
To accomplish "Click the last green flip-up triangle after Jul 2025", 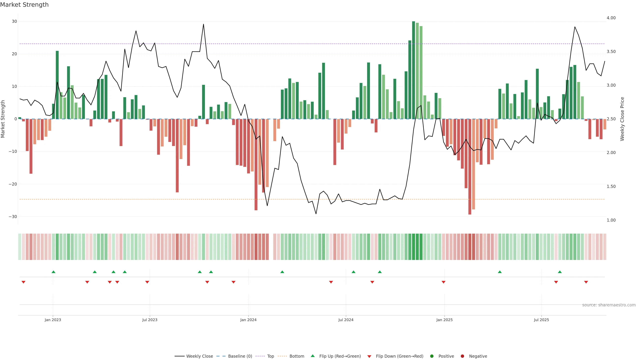I will (x=560, y=272).
